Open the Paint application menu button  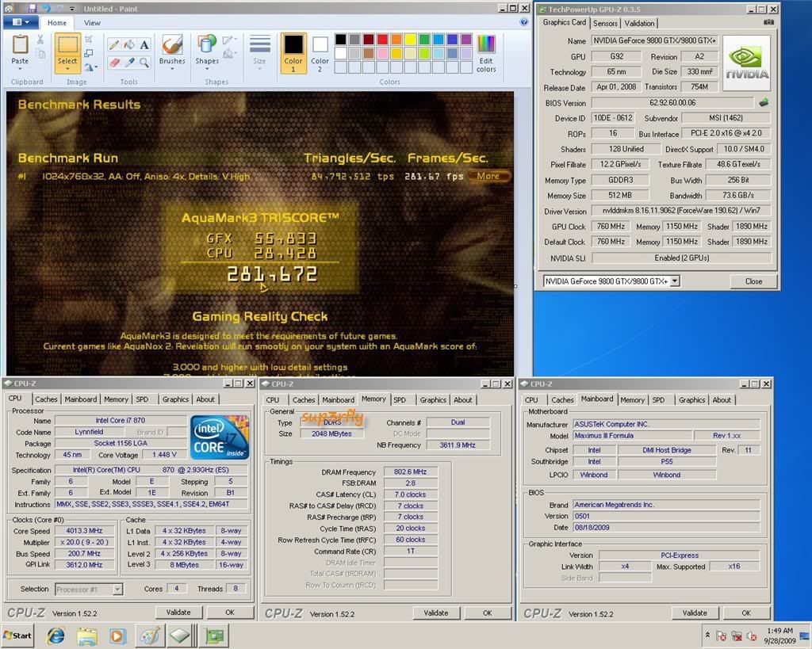(21, 23)
